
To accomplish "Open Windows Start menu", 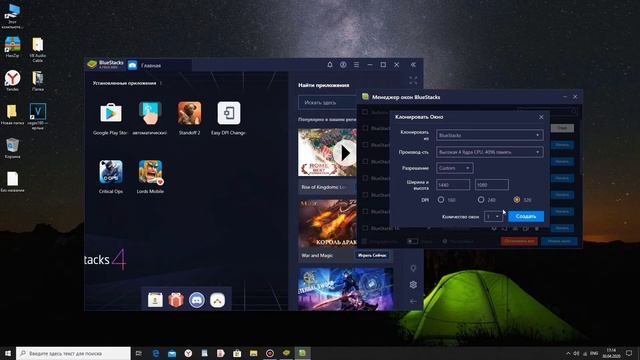I will coord(8,353).
